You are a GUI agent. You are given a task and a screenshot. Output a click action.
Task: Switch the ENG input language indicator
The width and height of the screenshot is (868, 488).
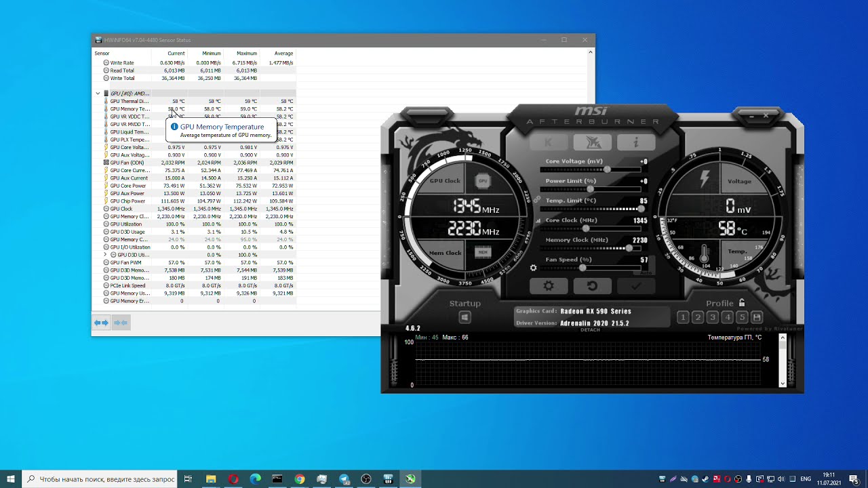click(x=806, y=479)
